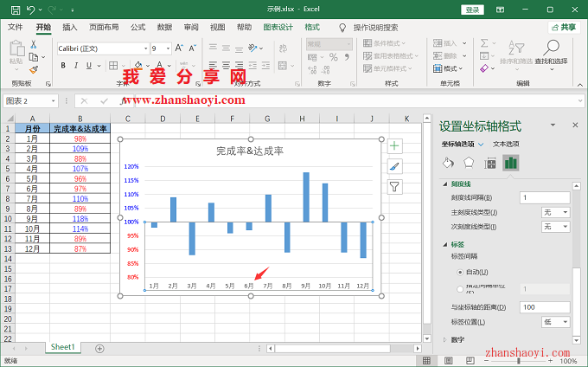Open the font name Calibri dropdown
The image size is (588, 367).
click(146, 48)
